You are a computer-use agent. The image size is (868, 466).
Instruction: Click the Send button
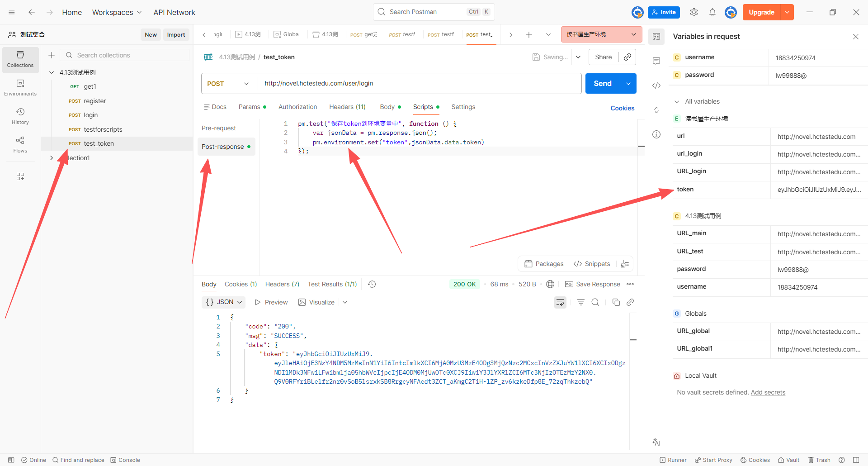point(602,84)
